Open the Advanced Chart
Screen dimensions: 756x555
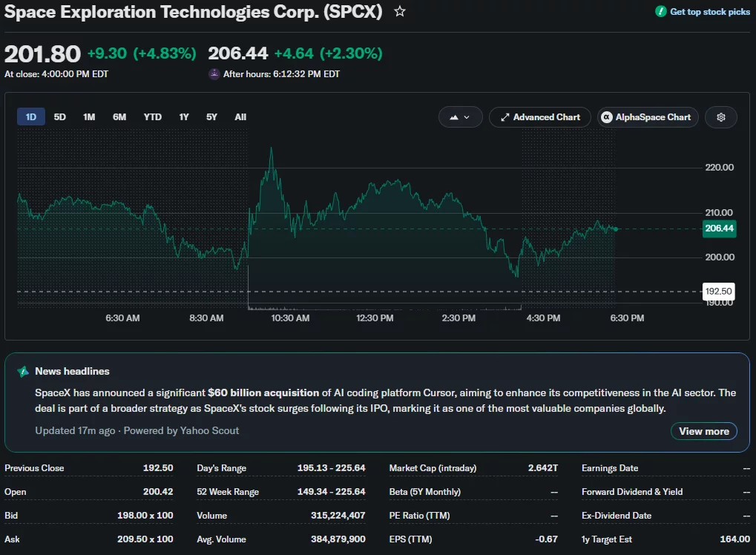(x=540, y=117)
